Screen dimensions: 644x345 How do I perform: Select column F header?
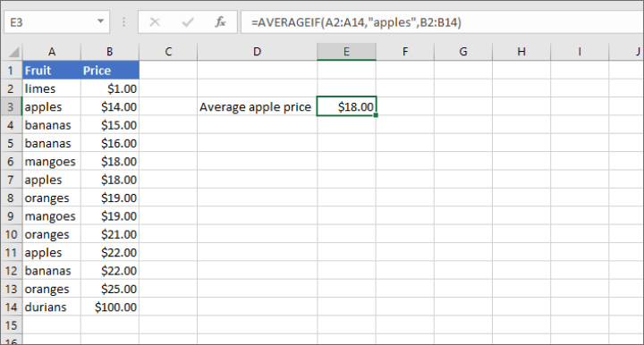coord(405,52)
